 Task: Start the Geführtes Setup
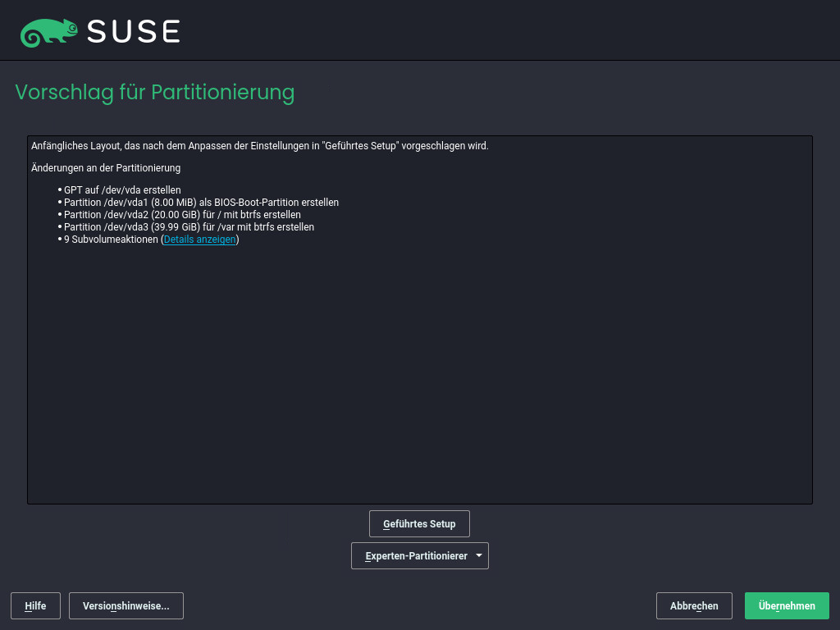418,523
